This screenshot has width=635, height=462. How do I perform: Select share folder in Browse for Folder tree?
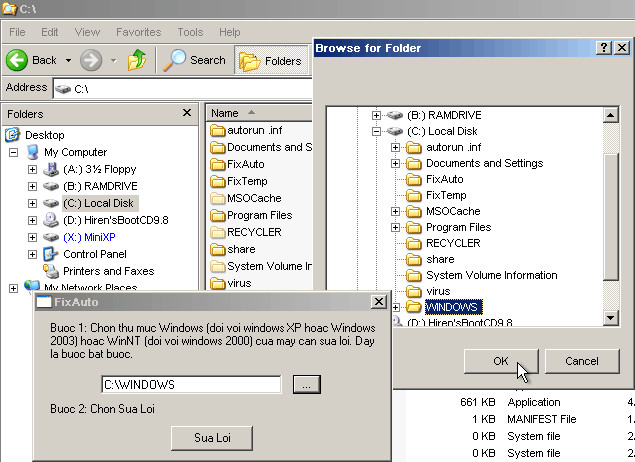(440, 259)
